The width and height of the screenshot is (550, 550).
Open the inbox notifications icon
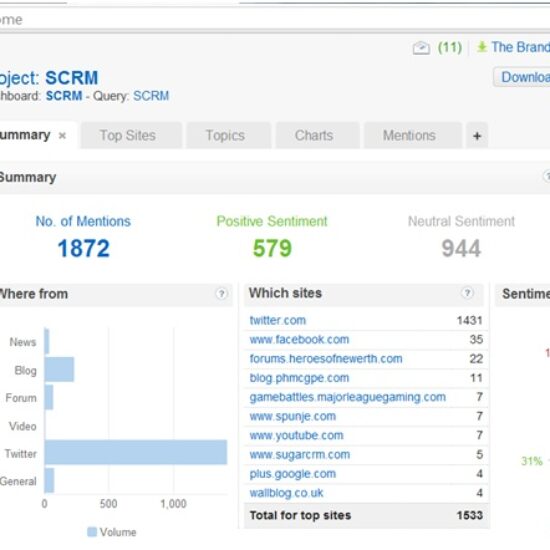pyautogui.click(x=421, y=48)
